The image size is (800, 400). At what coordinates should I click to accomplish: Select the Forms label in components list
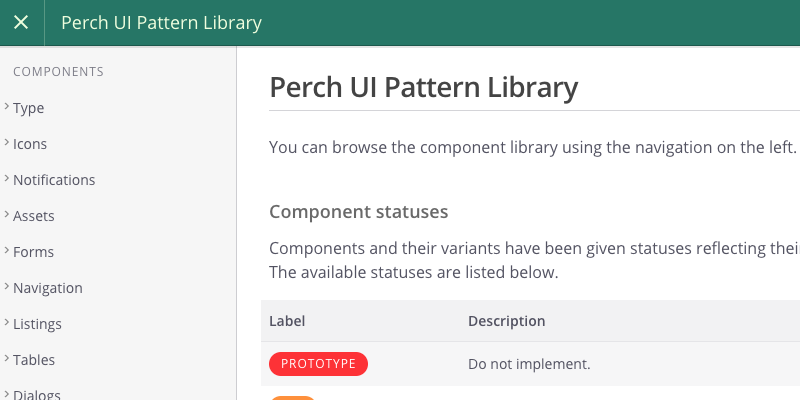click(33, 252)
